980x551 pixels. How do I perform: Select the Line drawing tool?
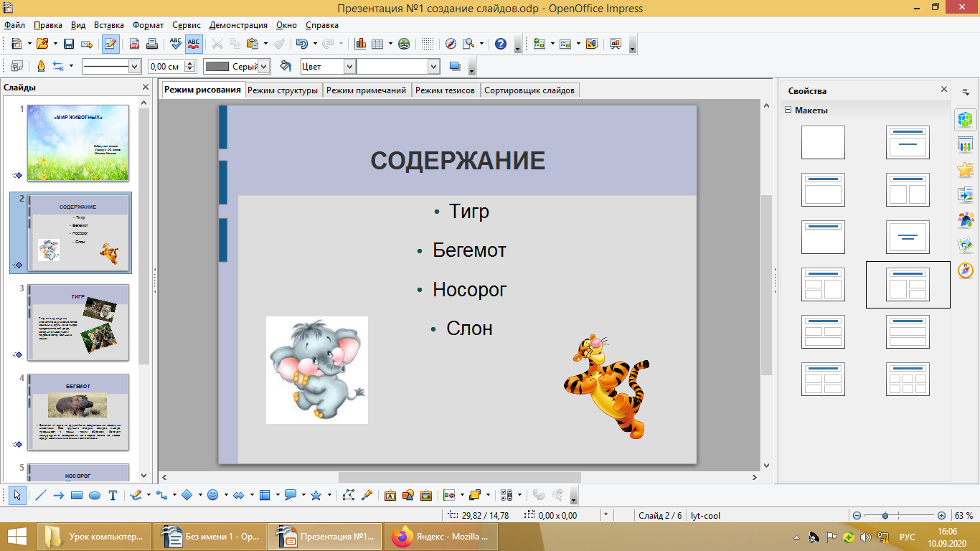(40, 495)
